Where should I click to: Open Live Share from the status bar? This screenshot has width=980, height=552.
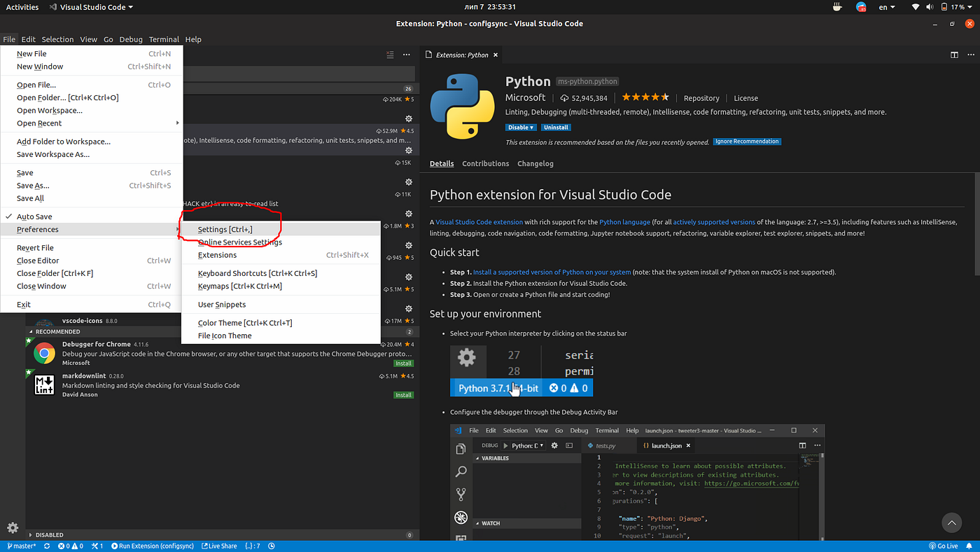pyautogui.click(x=219, y=546)
